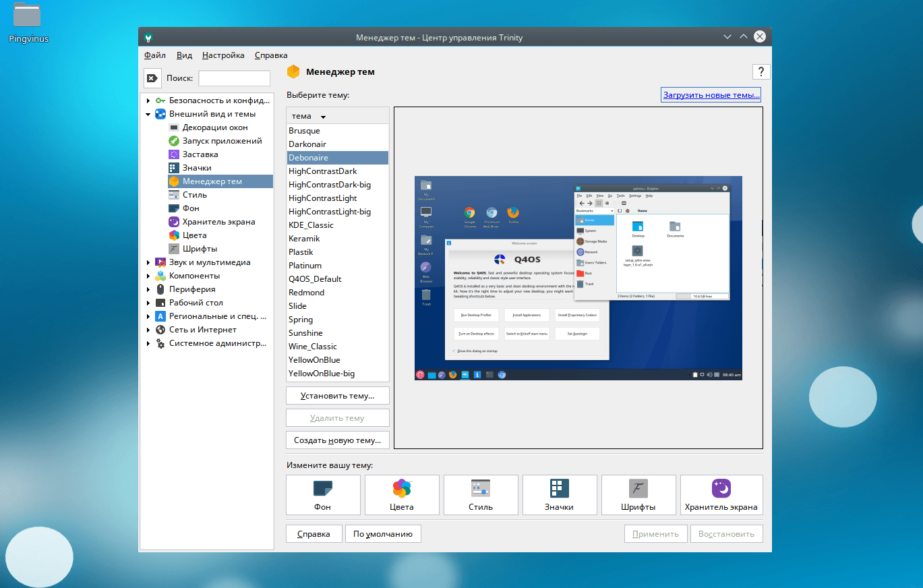Select the YellowOnBlue-big theme
The image size is (923, 588).
point(338,374)
